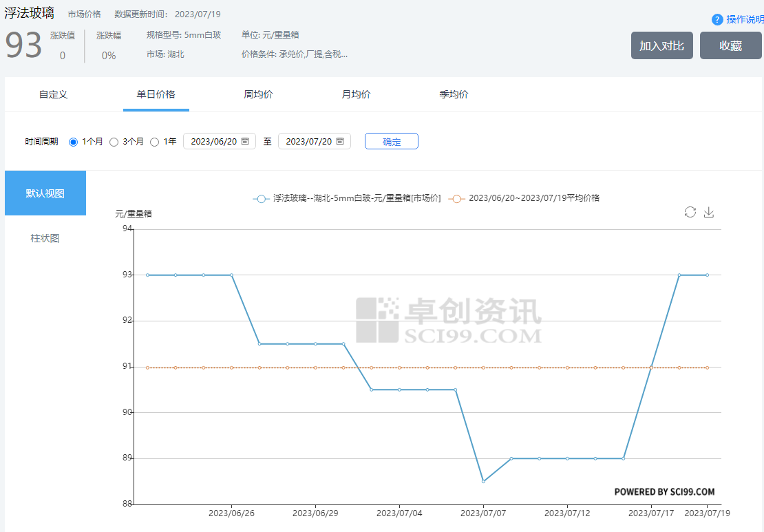Click the chart refresh icon
The image size is (764, 532).
coord(690,212)
